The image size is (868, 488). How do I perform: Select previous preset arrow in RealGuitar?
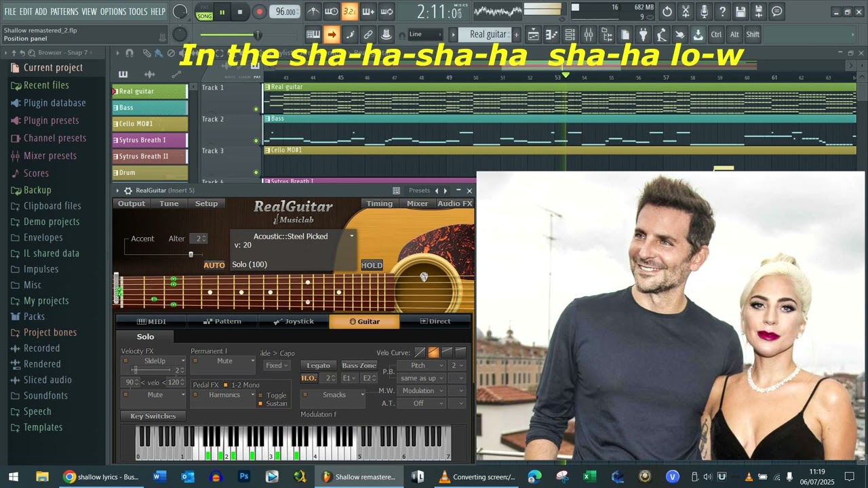[436, 190]
